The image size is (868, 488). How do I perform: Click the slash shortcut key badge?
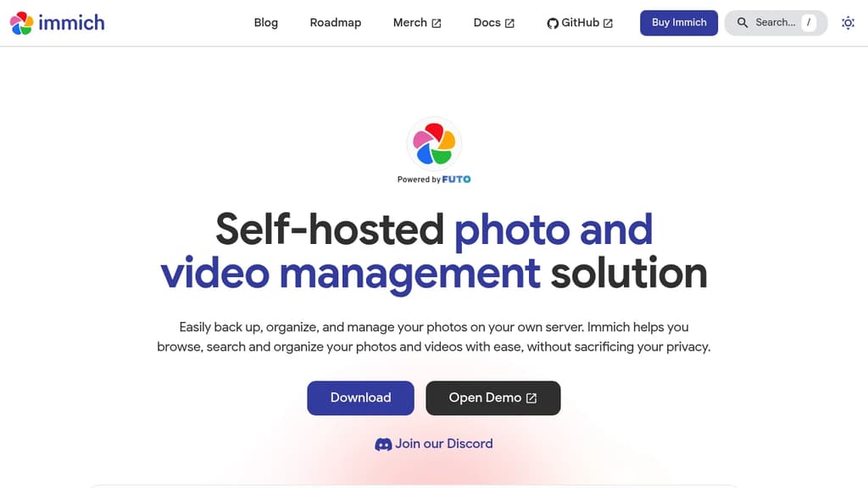click(x=809, y=23)
